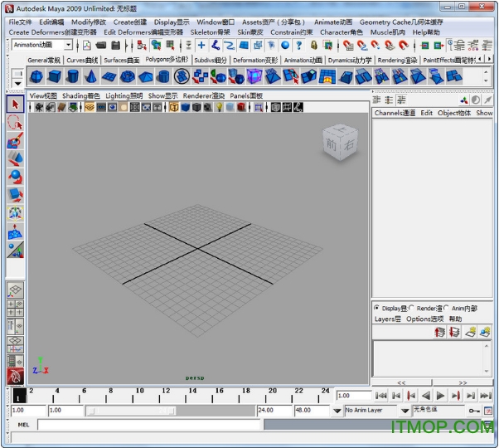Toggle smooth shade blue cube icon
The width and height of the screenshot is (499, 448).
[185, 107]
